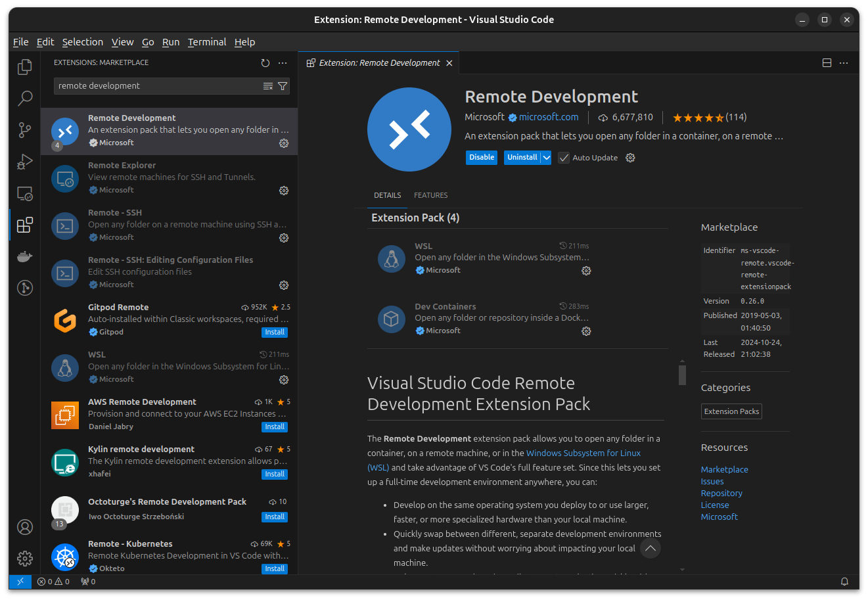Screen dimensions: 868x600
Task: Open manage gear for Remote Explorer extension
Action: click(284, 191)
